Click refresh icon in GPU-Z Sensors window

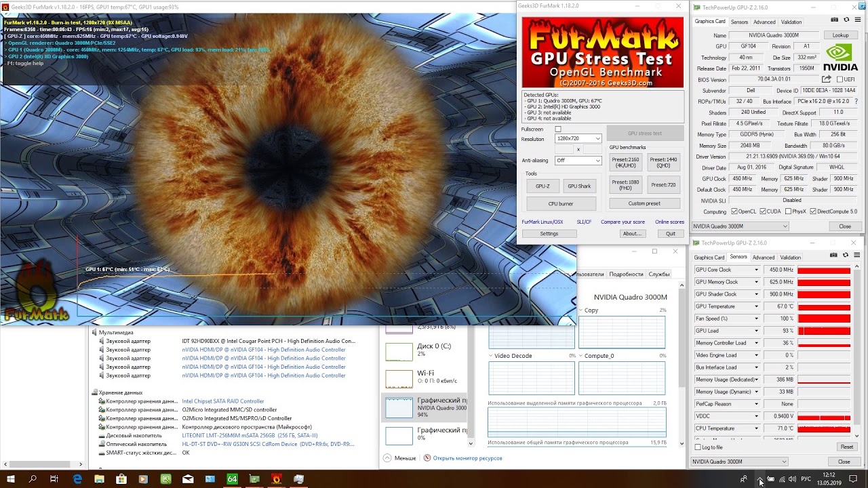(845, 255)
